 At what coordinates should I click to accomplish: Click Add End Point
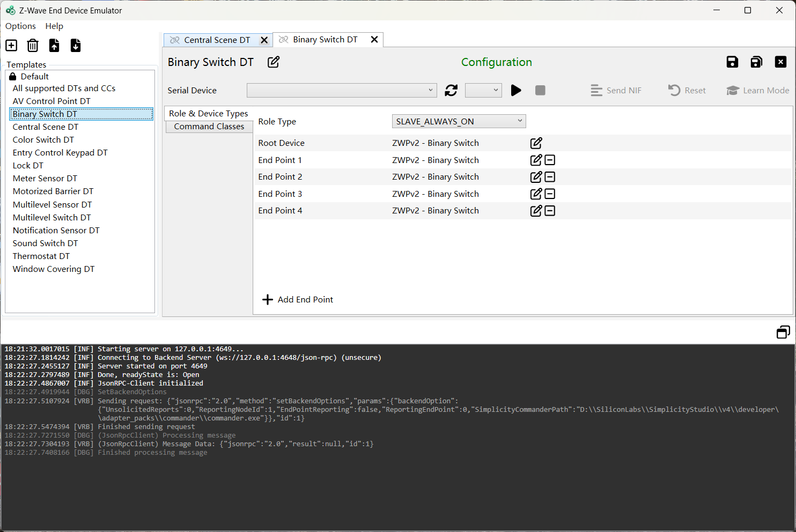coord(298,300)
